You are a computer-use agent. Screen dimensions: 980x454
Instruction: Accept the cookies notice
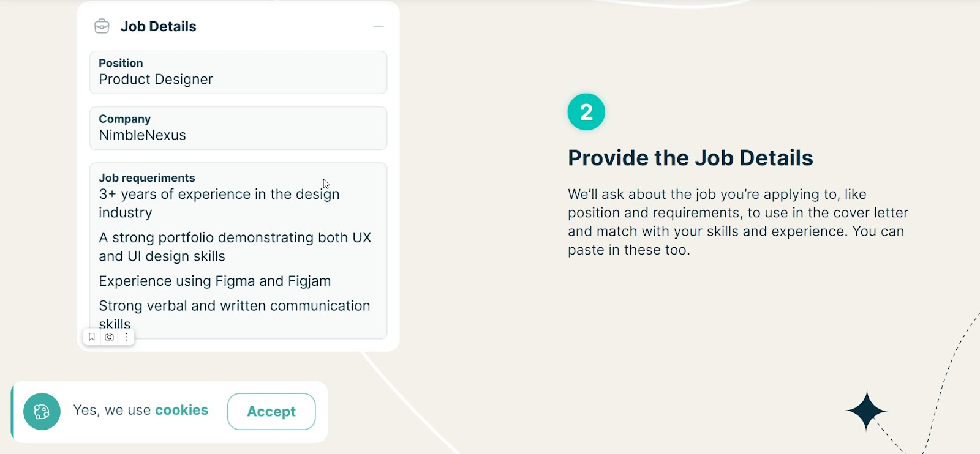point(271,412)
